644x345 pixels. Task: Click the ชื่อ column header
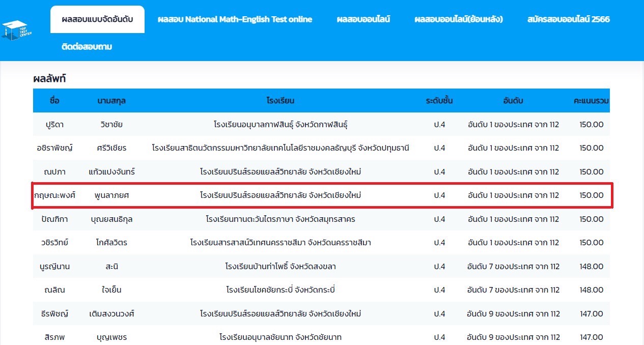pyautogui.click(x=54, y=101)
